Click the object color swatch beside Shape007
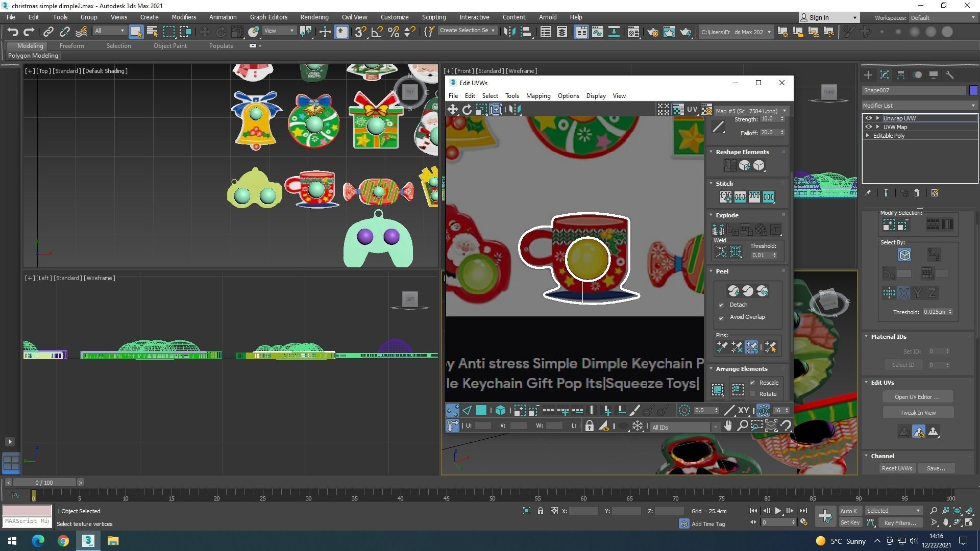This screenshot has height=551, width=980. (973, 90)
